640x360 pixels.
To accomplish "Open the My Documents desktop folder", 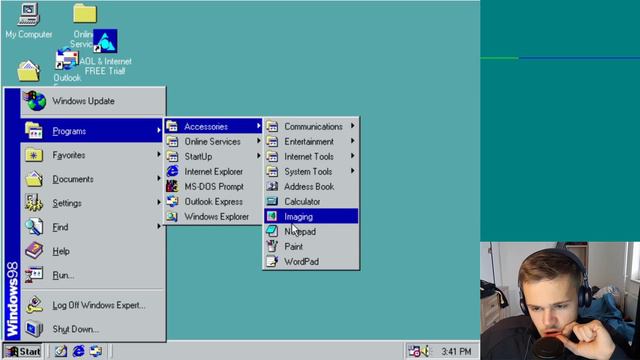I will 28,71.
